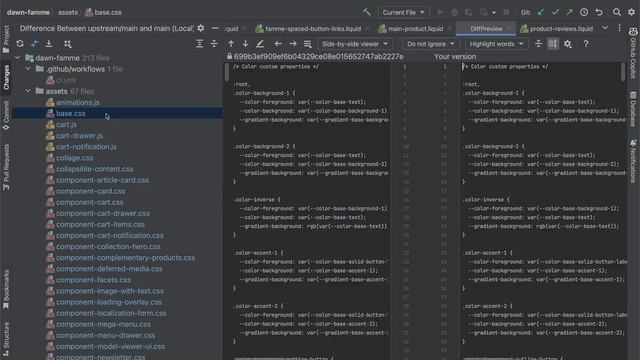Image resolution: width=640 pixels, height=360 pixels.
Task: Expand all nodes in changes tree
Action: tap(199, 44)
